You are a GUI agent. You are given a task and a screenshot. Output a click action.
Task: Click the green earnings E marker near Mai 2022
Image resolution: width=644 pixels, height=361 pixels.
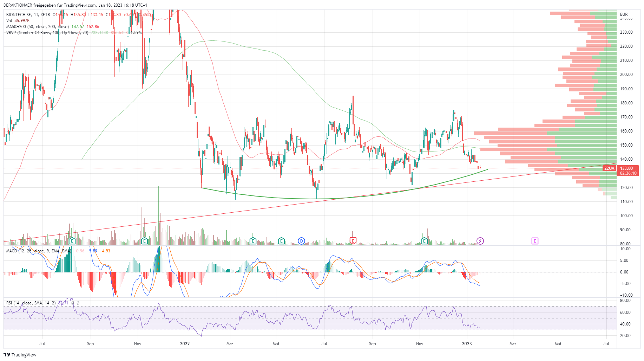pyautogui.click(x=281, y=241)
